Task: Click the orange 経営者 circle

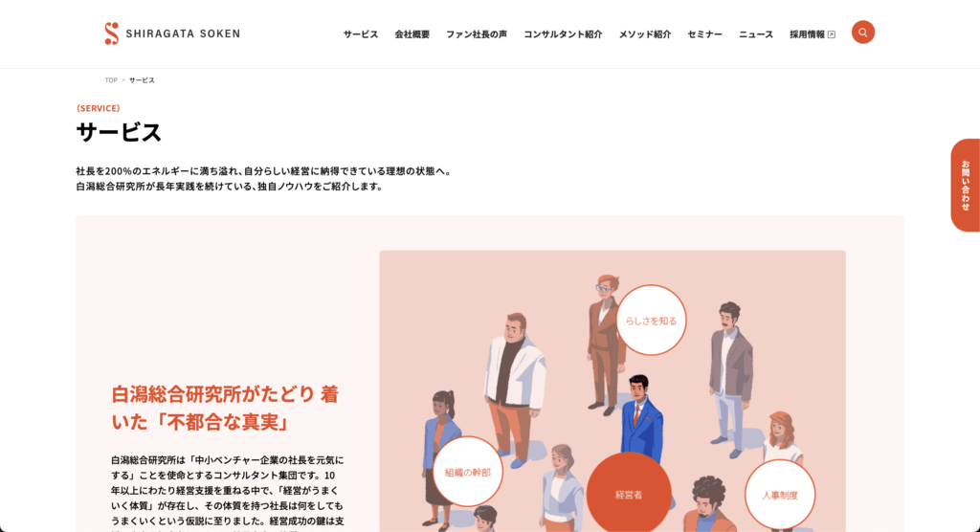Action: point(629,494)
